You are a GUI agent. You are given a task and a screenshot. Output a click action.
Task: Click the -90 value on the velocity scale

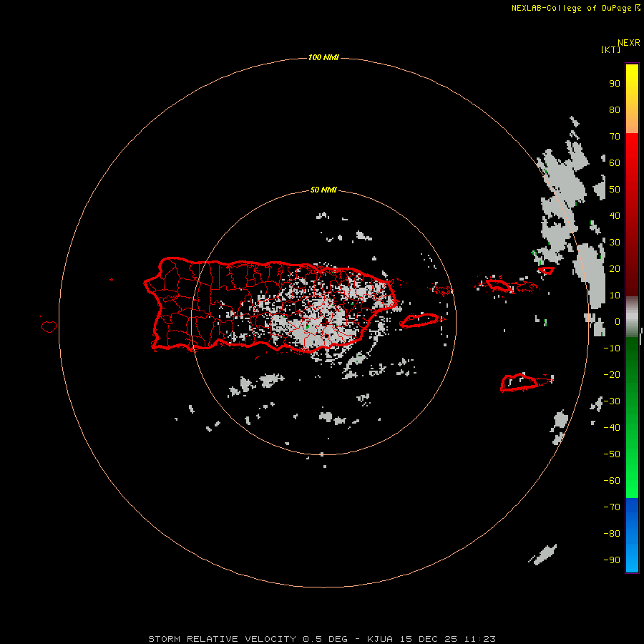612,560
